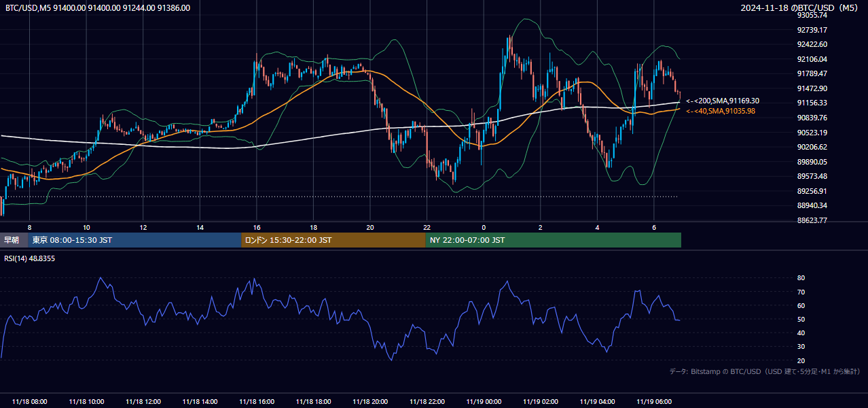
Task: Click the 91472.90 price axis label
Action: pos(812,88)
